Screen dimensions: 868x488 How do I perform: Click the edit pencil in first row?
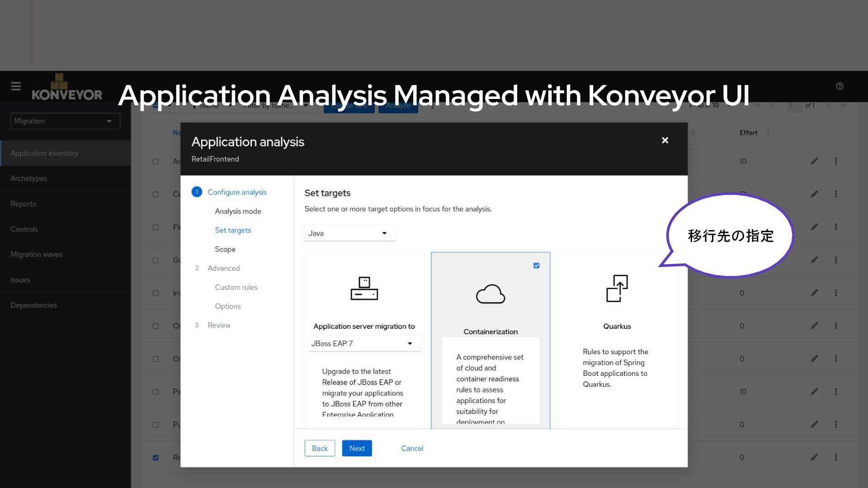point(814,161)
